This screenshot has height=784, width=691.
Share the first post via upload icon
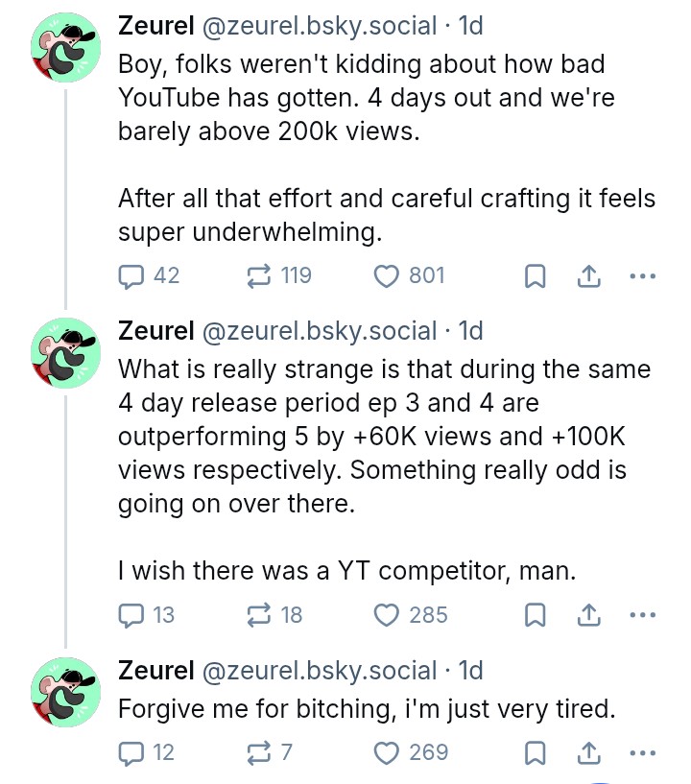click(x=587, y=276)
